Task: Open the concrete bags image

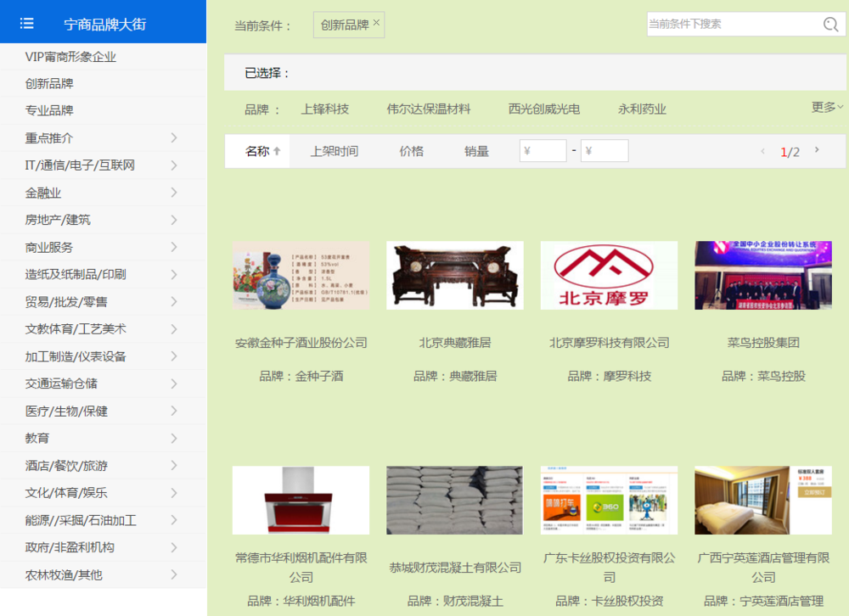Action: pos(455,500)
